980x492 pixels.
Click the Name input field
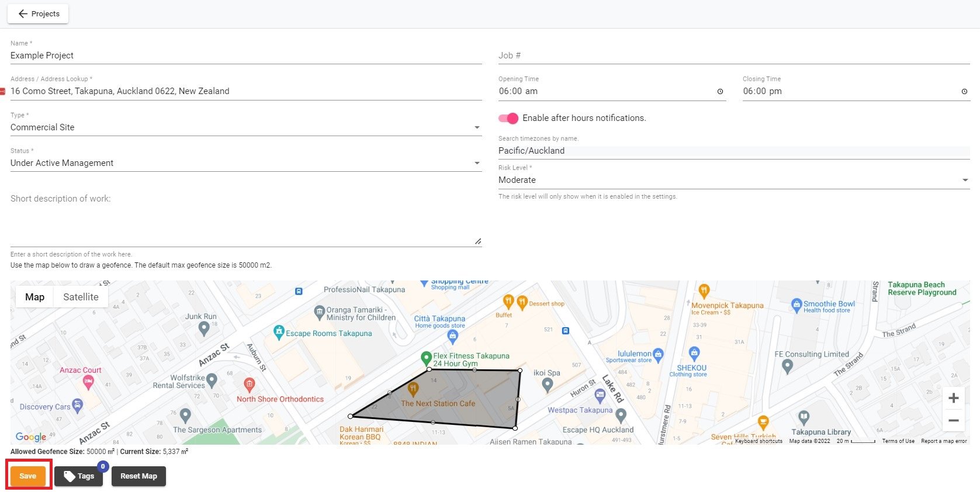pos(246,56)
